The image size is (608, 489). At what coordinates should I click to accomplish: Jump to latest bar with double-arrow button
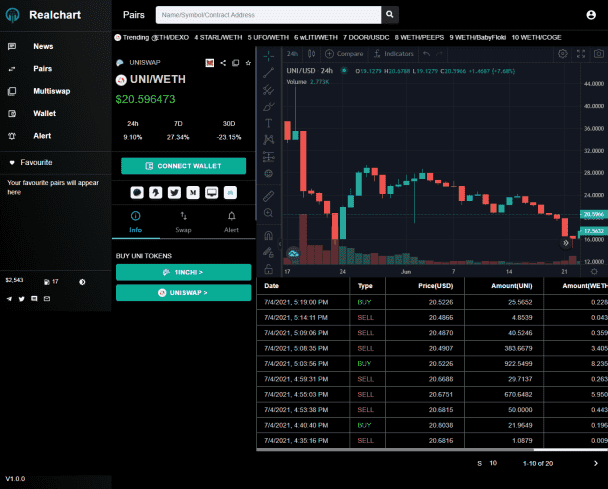pyautogui.click(x=566, y=243)
